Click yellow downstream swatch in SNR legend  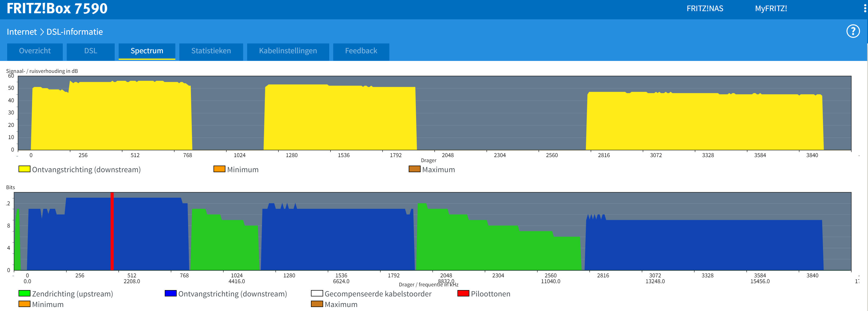click(24, 169)
